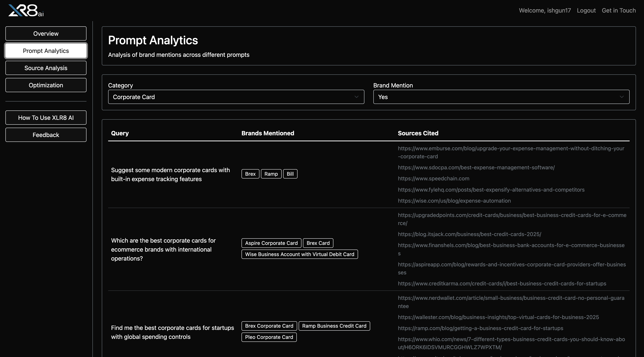Click Wise Business Account with Virtual Debit Card tag

point(300,254)
